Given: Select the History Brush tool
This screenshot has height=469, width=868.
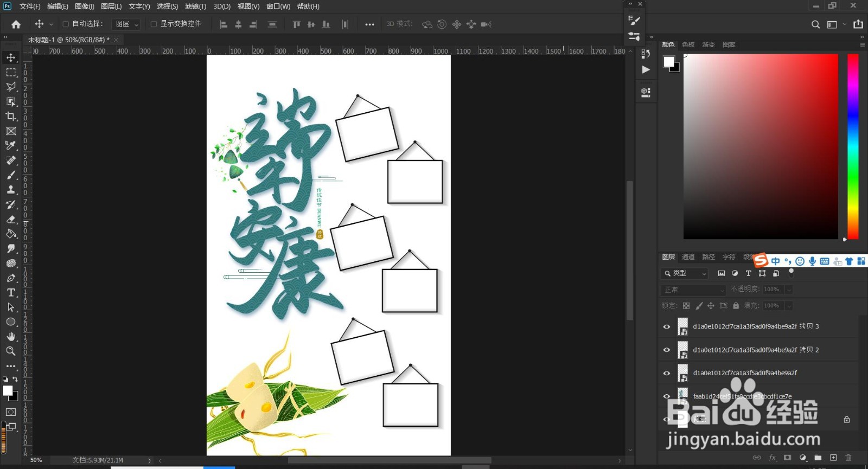Looking at the screenshot, I should click(x=11, y=204).
